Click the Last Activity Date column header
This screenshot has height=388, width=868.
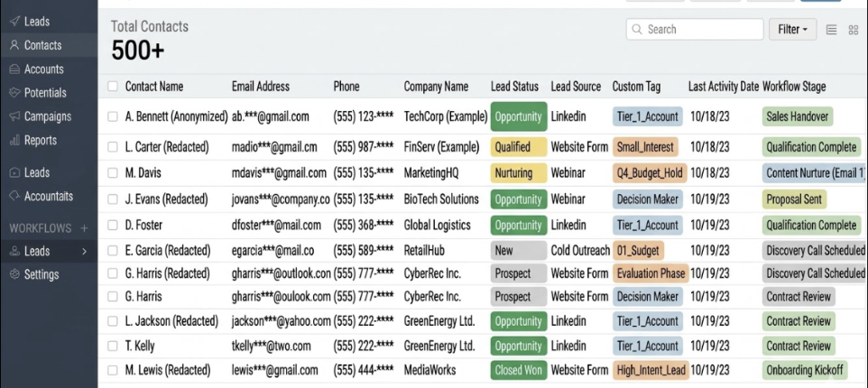[724, 87]
